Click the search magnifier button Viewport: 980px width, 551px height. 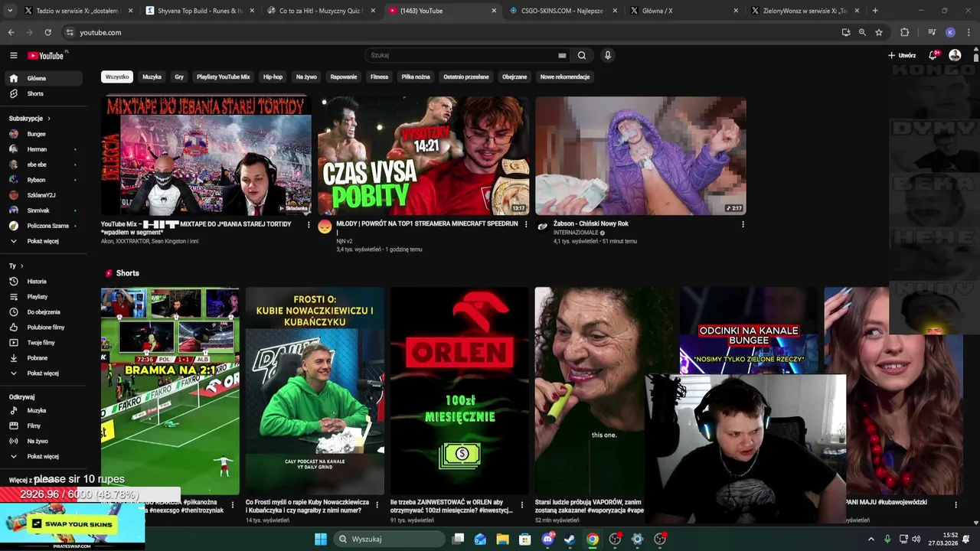582,55
